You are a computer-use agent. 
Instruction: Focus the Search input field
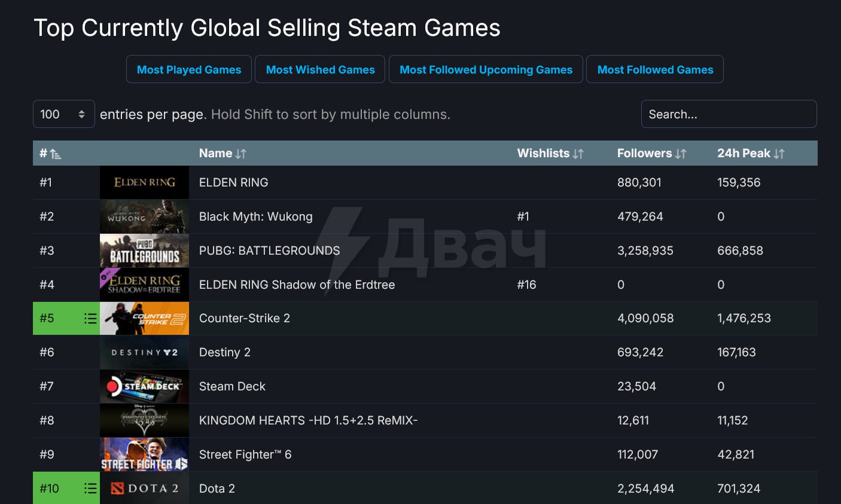coord(729,114)
